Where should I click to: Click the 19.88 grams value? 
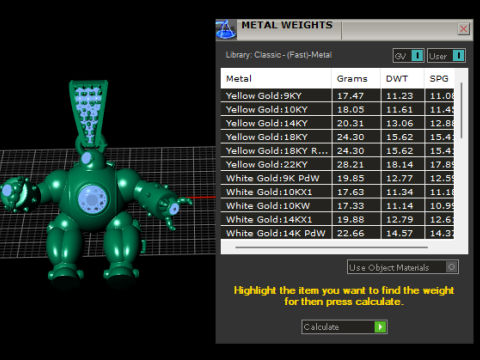(x=350, y=220)
